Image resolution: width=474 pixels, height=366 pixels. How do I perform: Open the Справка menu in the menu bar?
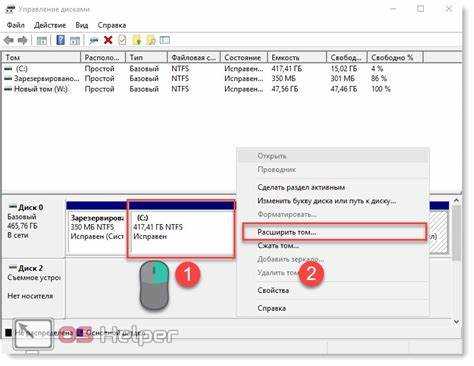point(112,25)
